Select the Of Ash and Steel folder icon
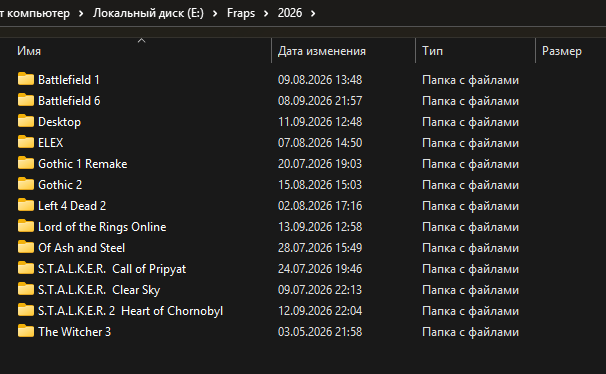 tap(26, 247)
